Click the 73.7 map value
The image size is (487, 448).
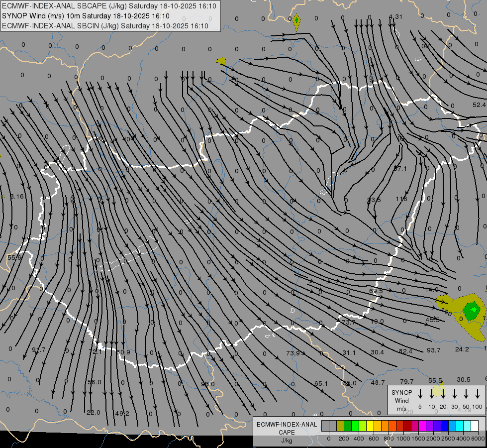(349, 322)
